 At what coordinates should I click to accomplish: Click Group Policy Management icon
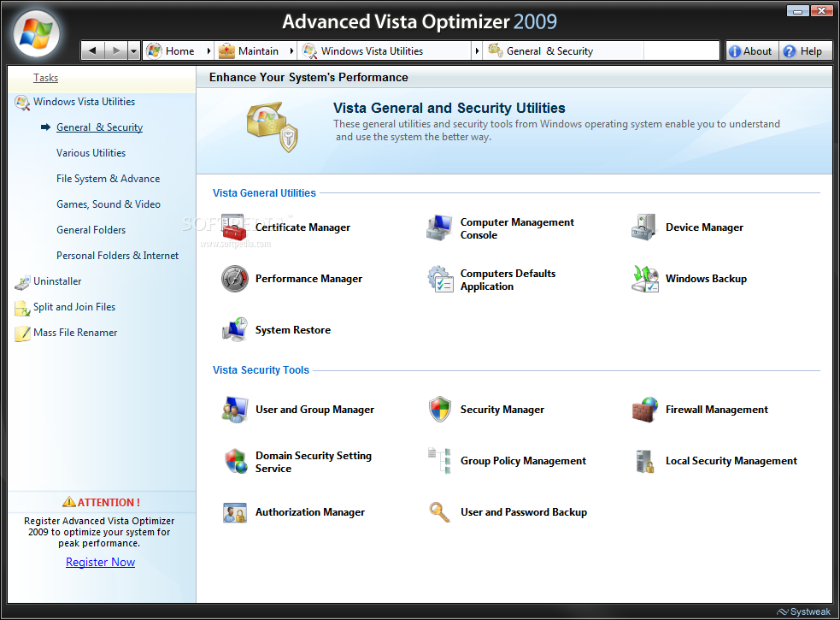click(440, 461)
